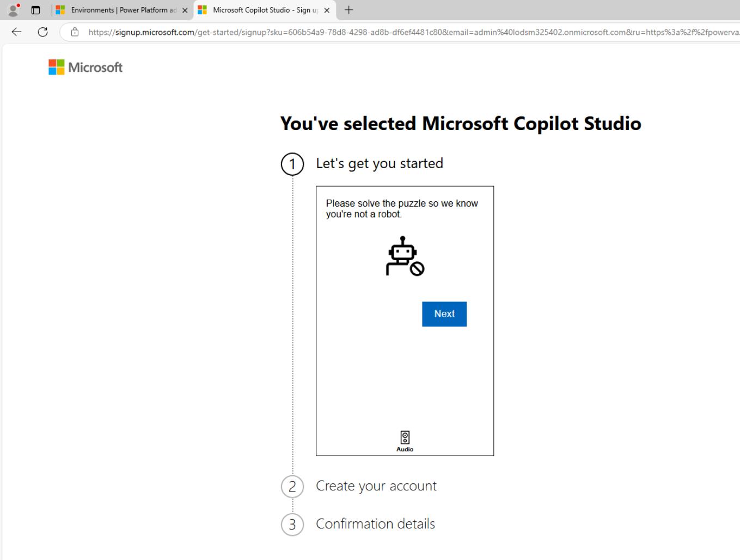Image resolution: width=740 pixels, height=560 pixels.
Task: Click the 'Create your account' step text
Action: 376,486
